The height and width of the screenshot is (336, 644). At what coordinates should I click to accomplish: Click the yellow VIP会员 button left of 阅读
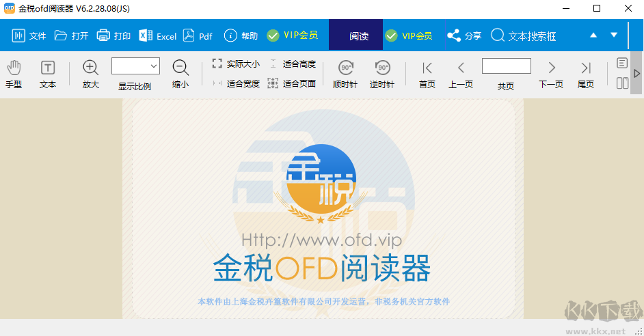pos(293,36)
